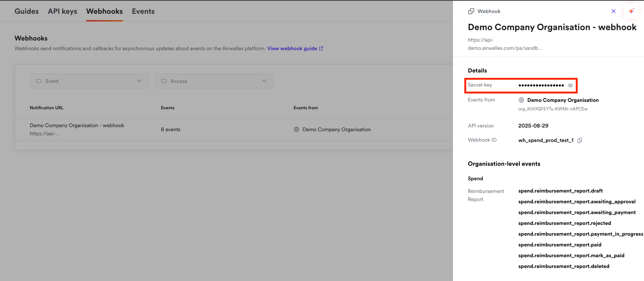644x281 pixels.
Task: Click globe icon in the Events from table cell
Action: [x=297, y=129]
